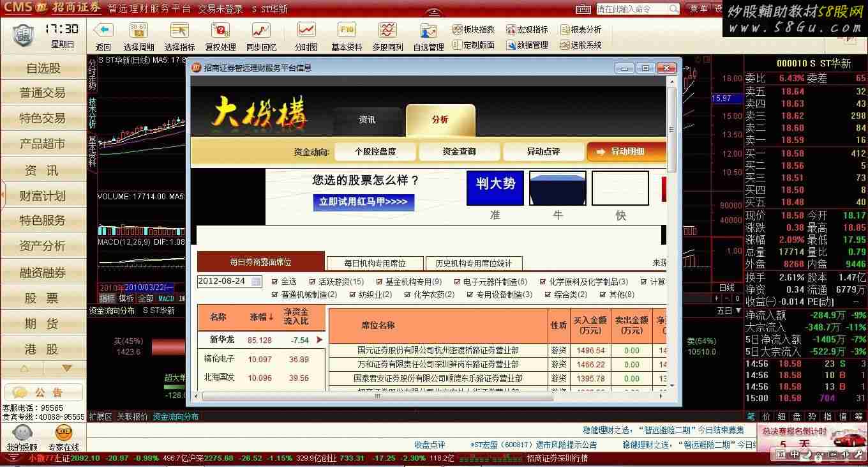Viewport: 868px width, 467px height.
Task: Toggle 电子元器件制造(6) checkbox
Action: click(457, 282)
